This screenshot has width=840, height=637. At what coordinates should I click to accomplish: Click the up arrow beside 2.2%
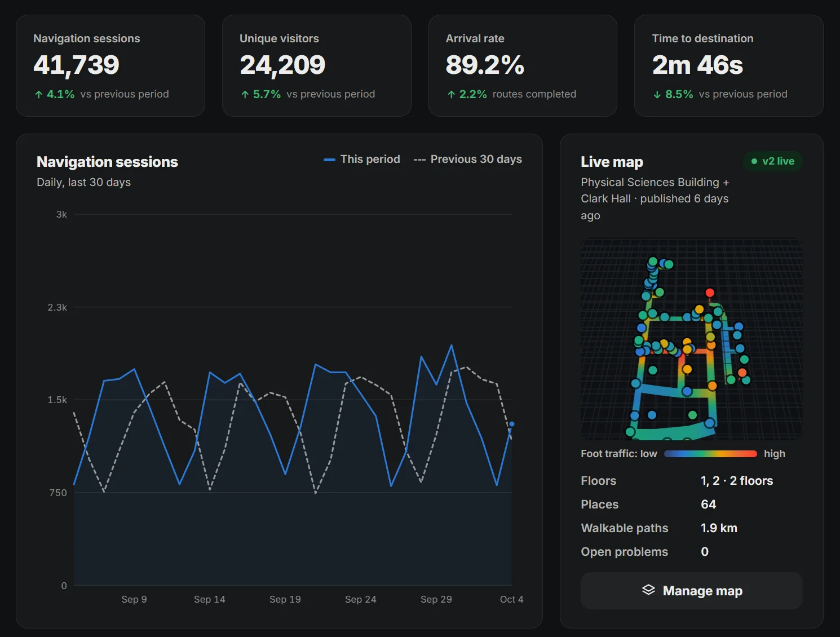pyautogui.click(x=452, y=95)
